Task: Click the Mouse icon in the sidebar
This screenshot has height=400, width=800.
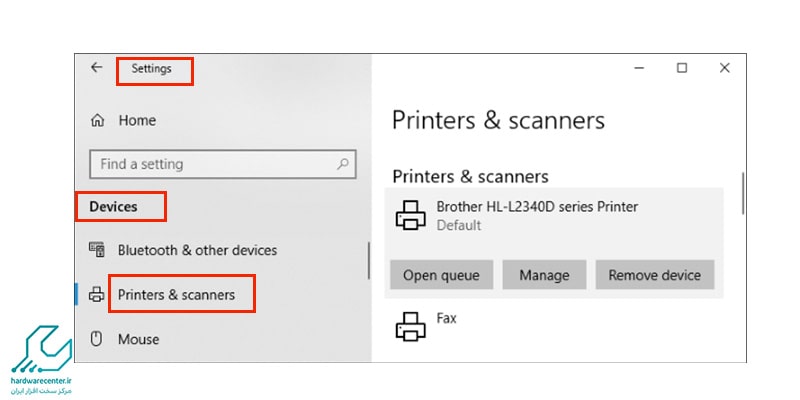Action: point(96,339)
